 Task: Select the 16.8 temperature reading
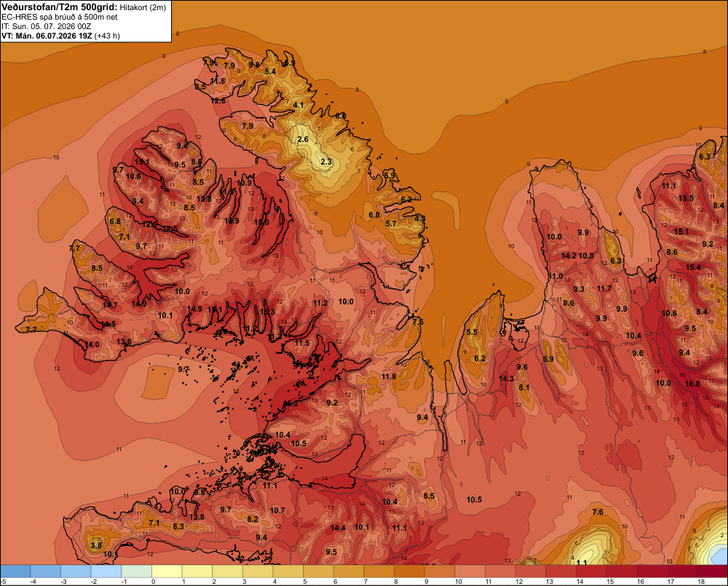tap(692, 384)
